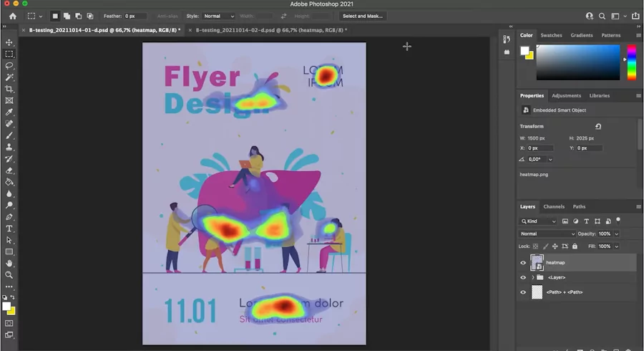Select the Eyedropper tool
The image size is (644, 351).
pos(9,112)
